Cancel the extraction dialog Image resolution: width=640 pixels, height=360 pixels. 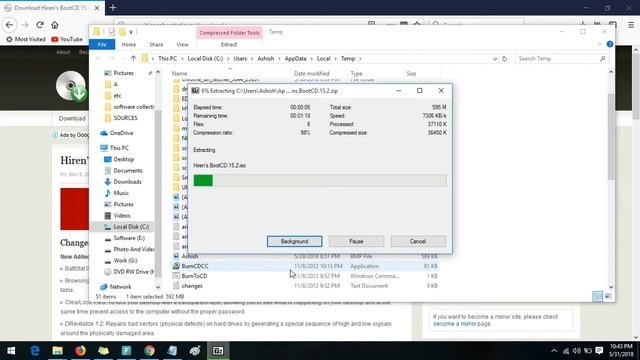[418, 241]
